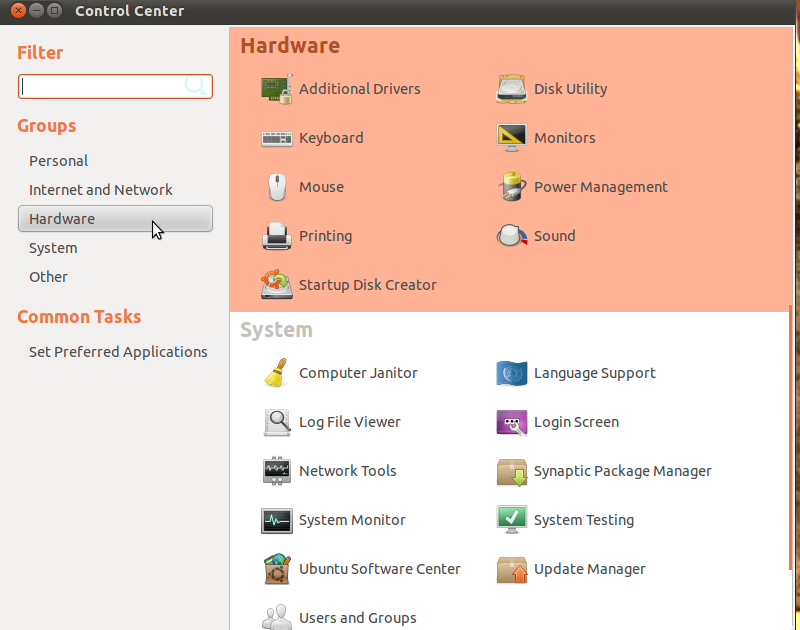Image resolution: width=800 pixels, height=630 pixels.
Task: Open the Update Manager box icon
Action: 511,570
